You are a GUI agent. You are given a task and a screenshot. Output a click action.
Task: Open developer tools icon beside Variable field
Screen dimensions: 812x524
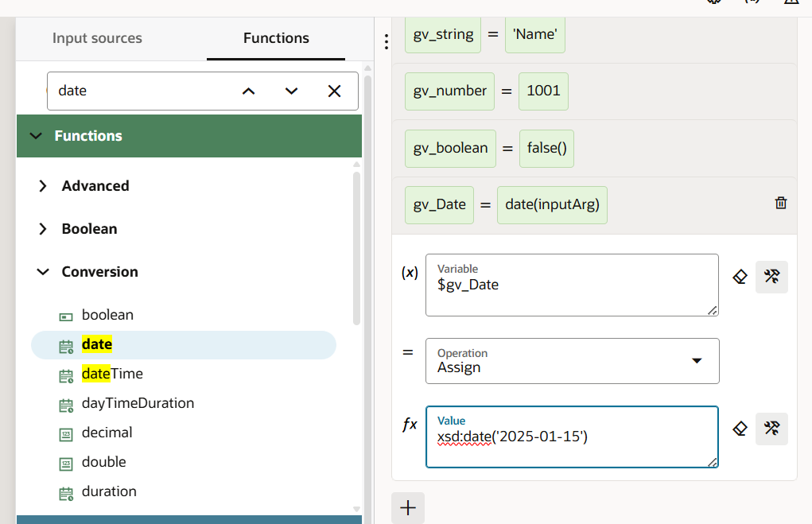tap(771, 277)
